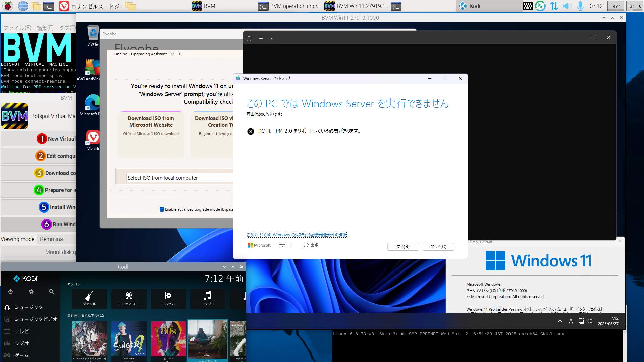Open the ごみ箱 recycle bin desktop icon
The width and height of the screenshot is (644, 362).
tap(93, 36)
